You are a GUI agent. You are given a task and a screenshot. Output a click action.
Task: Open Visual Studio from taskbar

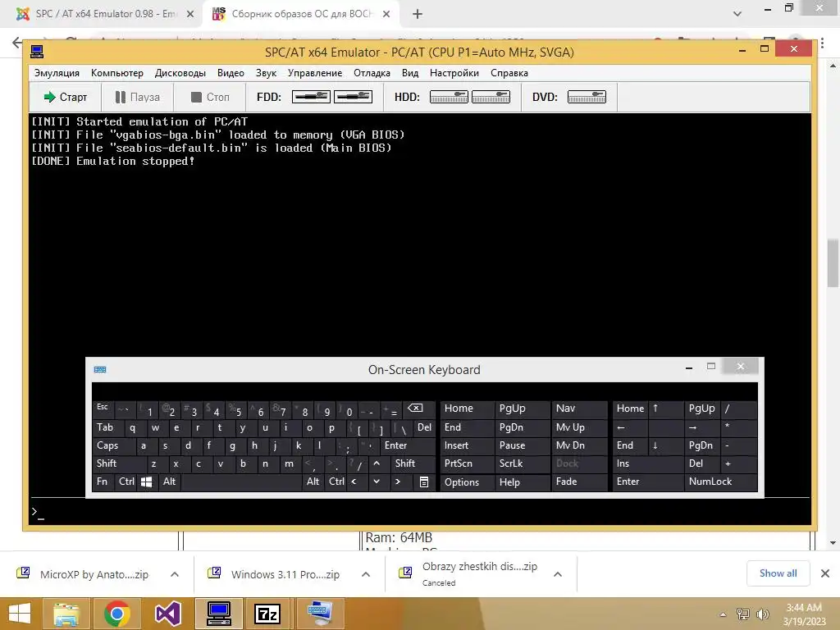167,614
